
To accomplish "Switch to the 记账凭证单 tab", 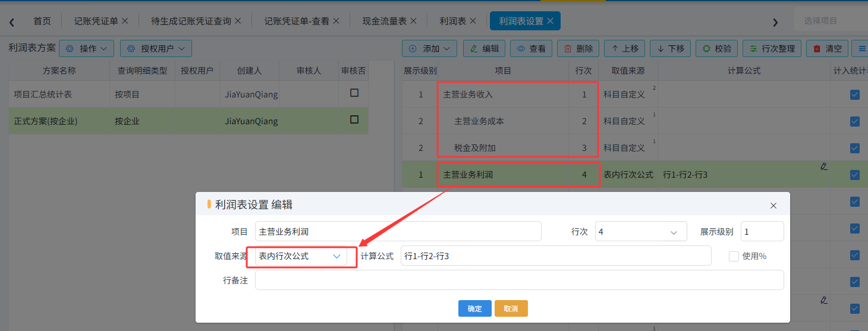I will click(96, 21).
